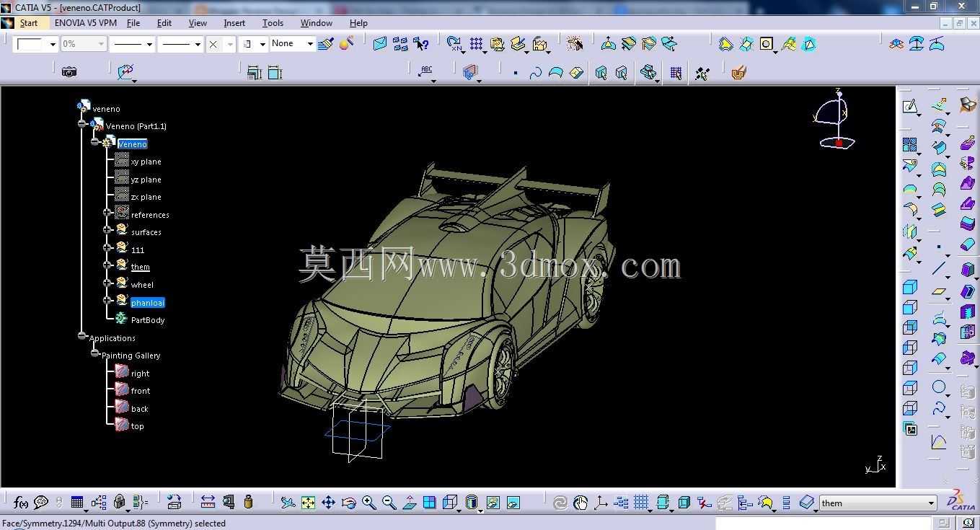Collapse the Veneno (Part1.1) tree node
980x530 pixels.
pyautogui.click(x=82, y=124)
